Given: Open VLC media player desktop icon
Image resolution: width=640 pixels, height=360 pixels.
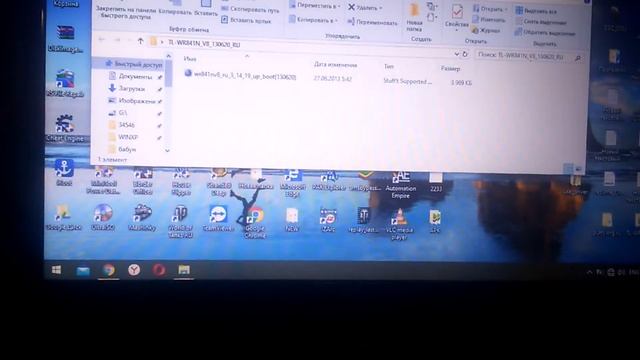Looking at the screenshot, I should click(399, 224).
